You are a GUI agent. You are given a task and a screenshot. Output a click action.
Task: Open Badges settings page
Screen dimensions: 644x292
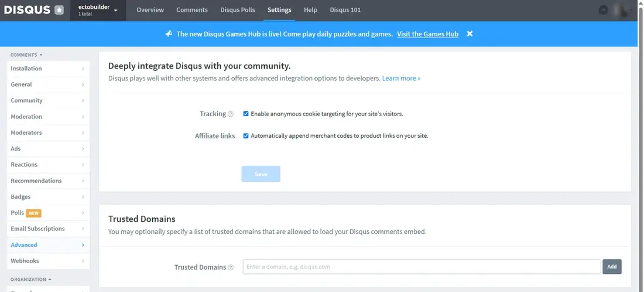48,196
